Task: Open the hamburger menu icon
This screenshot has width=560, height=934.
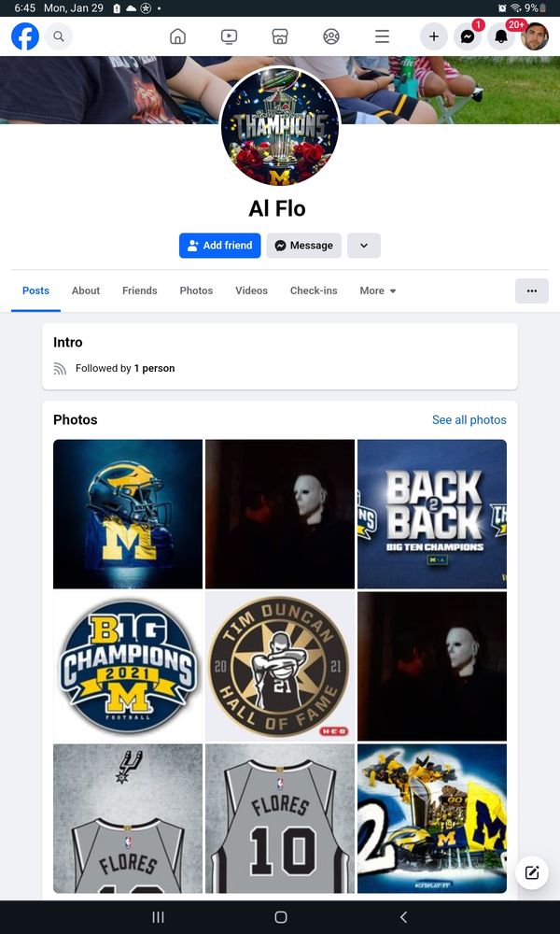Action: 382,36
